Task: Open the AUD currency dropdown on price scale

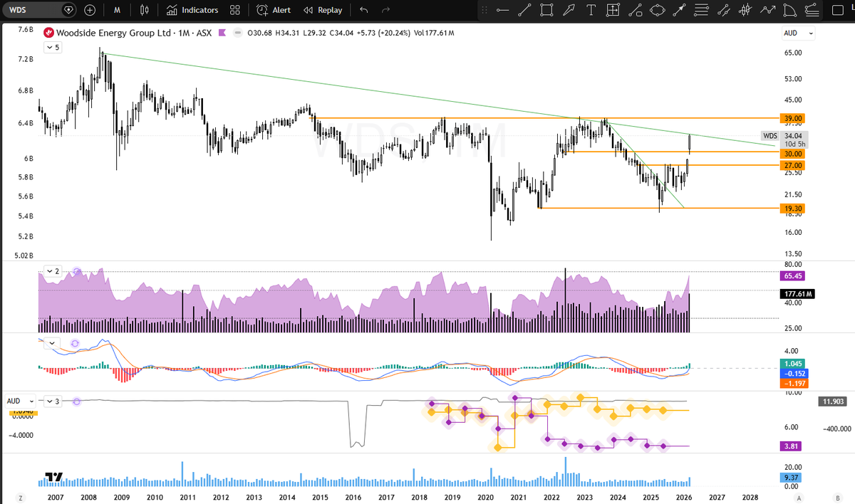Action: point(799,33)
